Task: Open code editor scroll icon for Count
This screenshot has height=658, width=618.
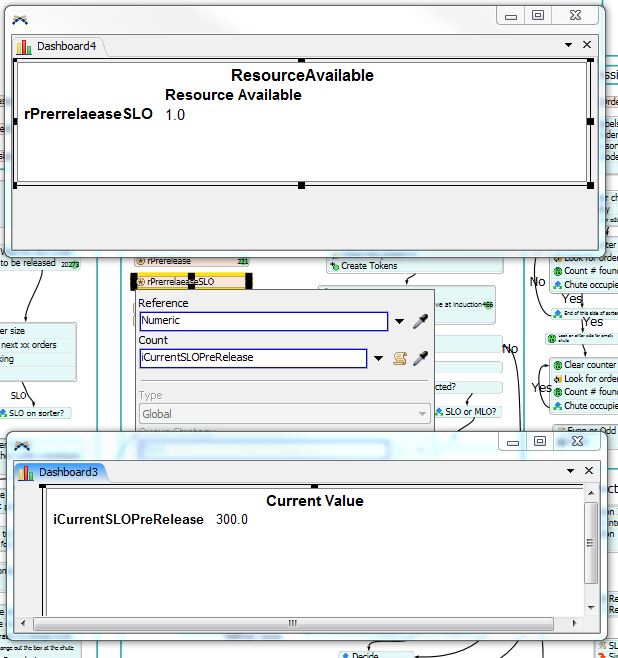Action: 400,358
